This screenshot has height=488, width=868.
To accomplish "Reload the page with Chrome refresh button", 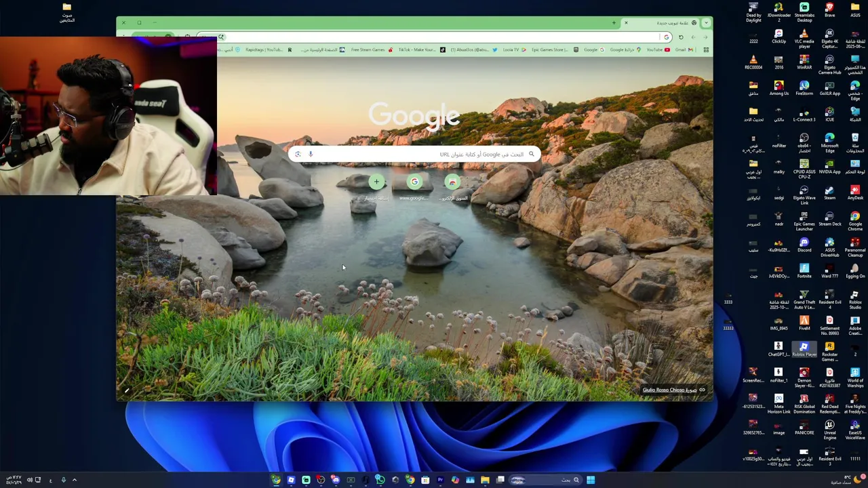I will (x=681, y=37).
